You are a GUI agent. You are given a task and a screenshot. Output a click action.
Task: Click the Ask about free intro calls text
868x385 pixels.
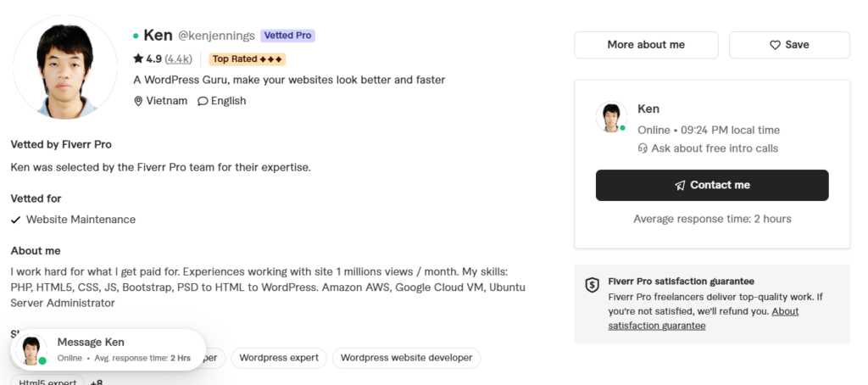coord(715,148)
